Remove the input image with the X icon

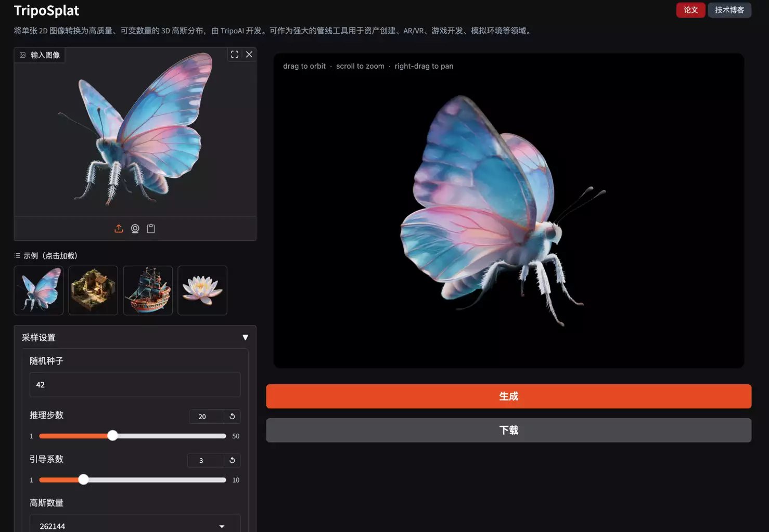(249, 55)
